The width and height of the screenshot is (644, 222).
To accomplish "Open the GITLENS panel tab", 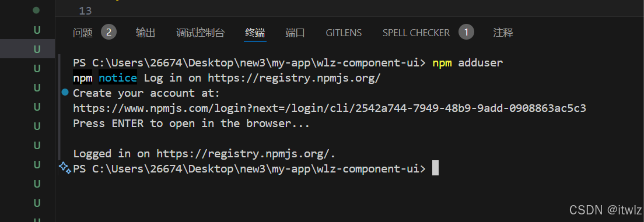I will (344, 33).
